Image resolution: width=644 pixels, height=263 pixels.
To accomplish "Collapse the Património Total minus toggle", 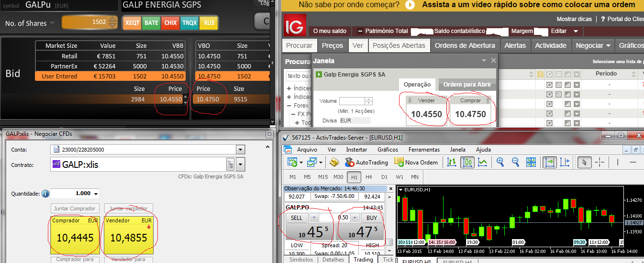I will (360, 31).
